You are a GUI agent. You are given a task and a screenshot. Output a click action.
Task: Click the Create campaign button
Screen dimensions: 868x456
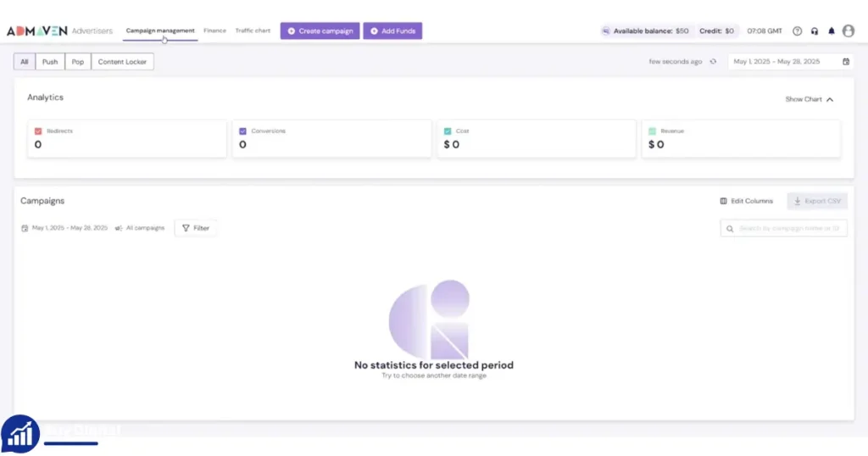[x=320, y=31]
